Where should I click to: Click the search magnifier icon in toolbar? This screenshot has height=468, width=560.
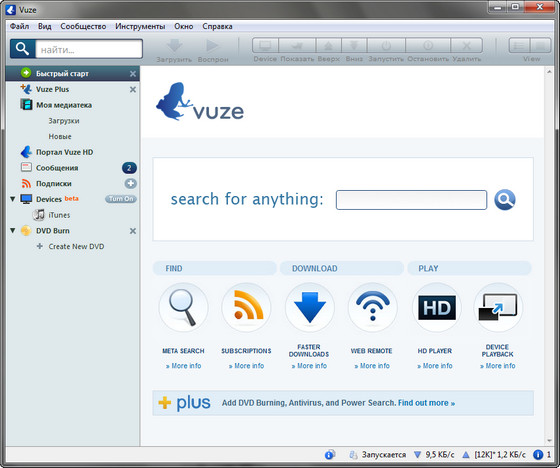[x=22, y=49]
